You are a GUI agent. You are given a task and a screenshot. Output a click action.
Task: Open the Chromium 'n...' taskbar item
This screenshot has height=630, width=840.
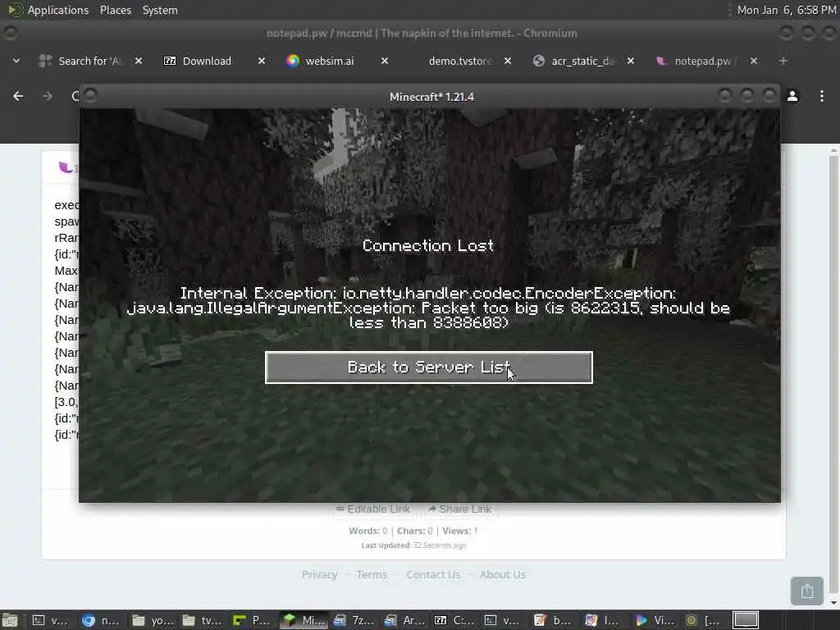[101, 620]
